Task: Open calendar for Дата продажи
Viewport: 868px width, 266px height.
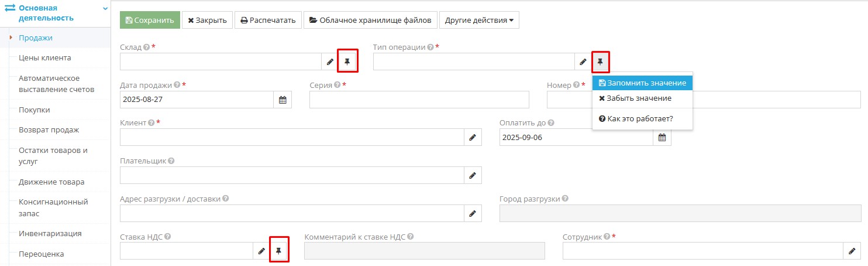Action: point(283,100)
